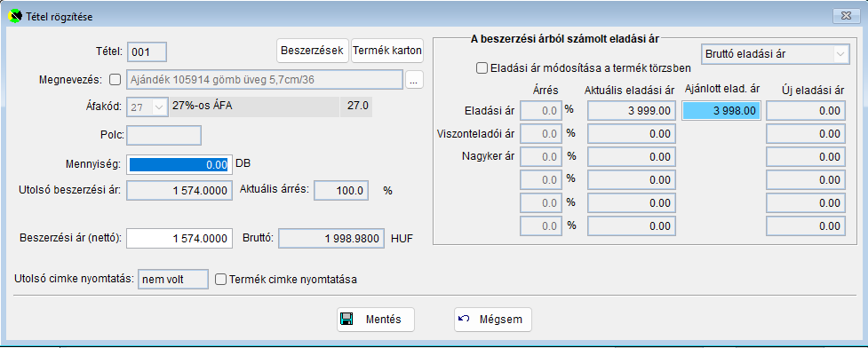Cancel with the Mégsem button

coord(493,320)
